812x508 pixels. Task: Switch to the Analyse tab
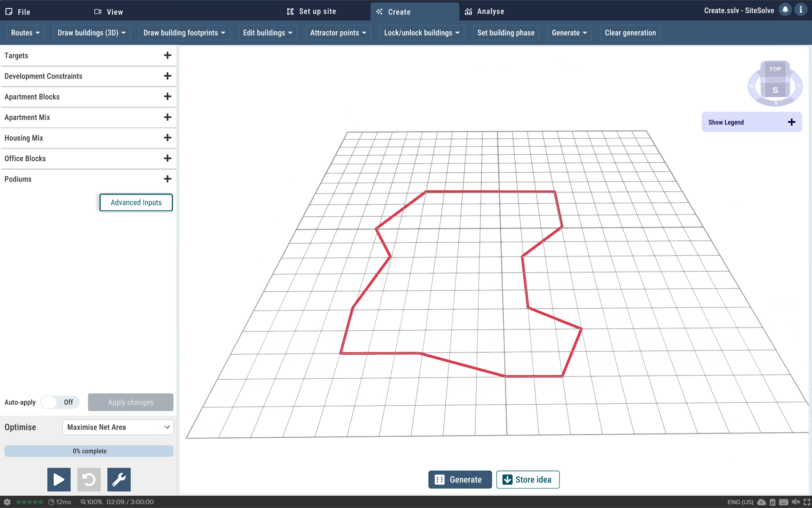click(485, 11)
